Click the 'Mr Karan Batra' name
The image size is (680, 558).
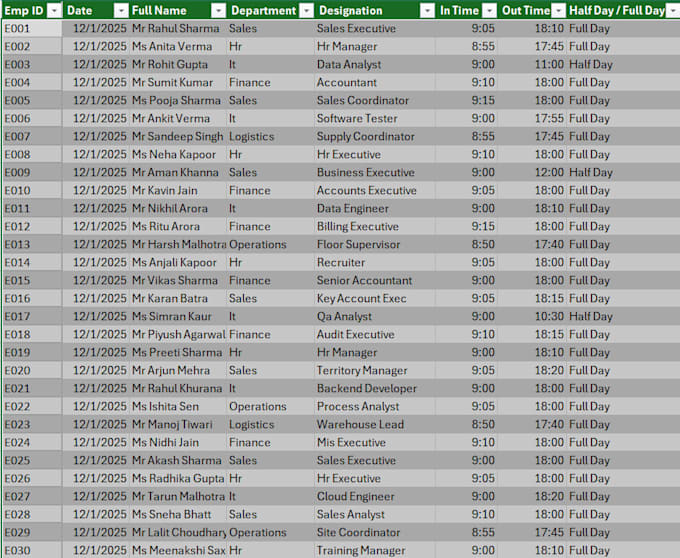[170, 298]
